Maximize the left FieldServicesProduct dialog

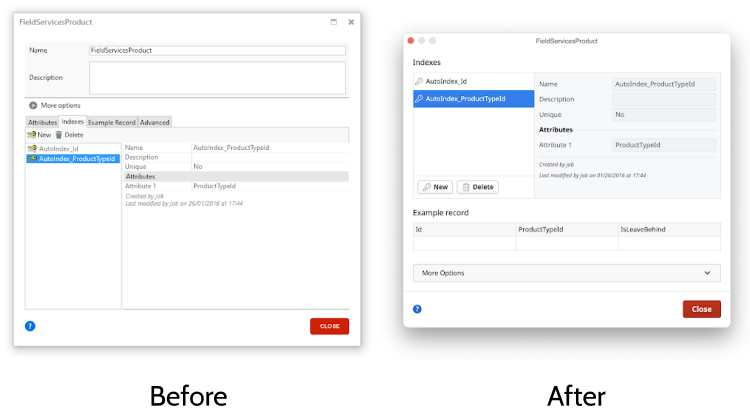tap(333, 21)
